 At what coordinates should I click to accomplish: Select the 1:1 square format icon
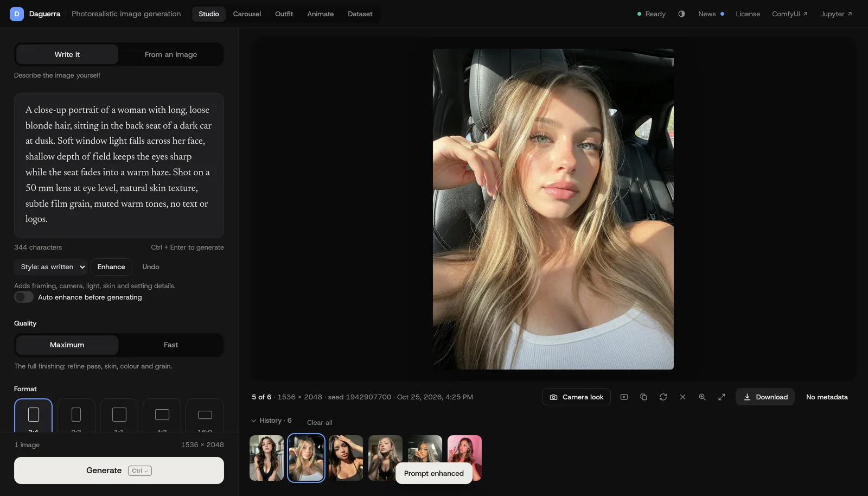[x=119, y=416]
